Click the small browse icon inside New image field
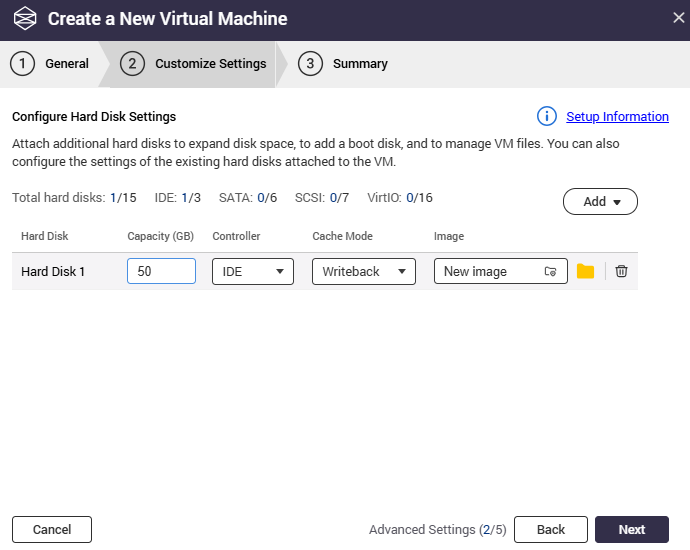This screenshot has width=690, height=550. point(550,271)
